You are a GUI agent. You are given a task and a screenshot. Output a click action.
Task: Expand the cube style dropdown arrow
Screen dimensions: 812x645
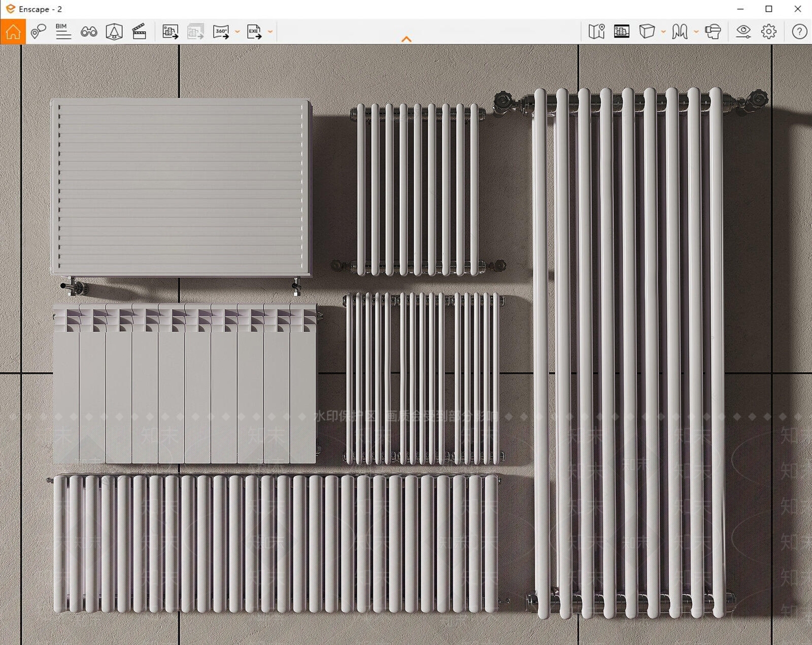[663, 31]
